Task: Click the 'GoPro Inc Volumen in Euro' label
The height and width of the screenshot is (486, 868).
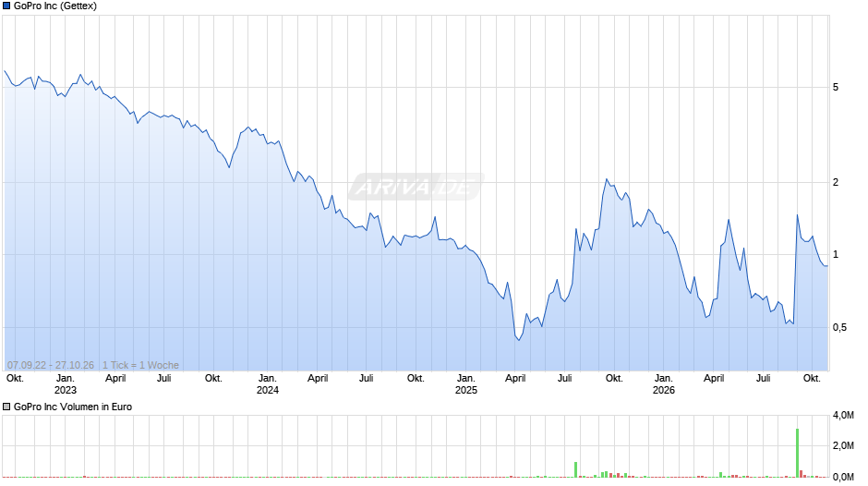Action: 73,407
